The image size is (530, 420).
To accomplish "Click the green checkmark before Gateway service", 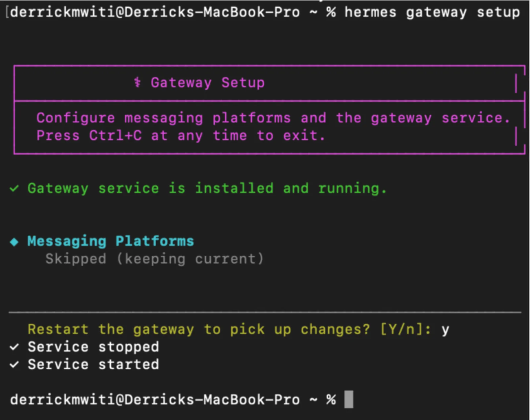I will (14, 188).
